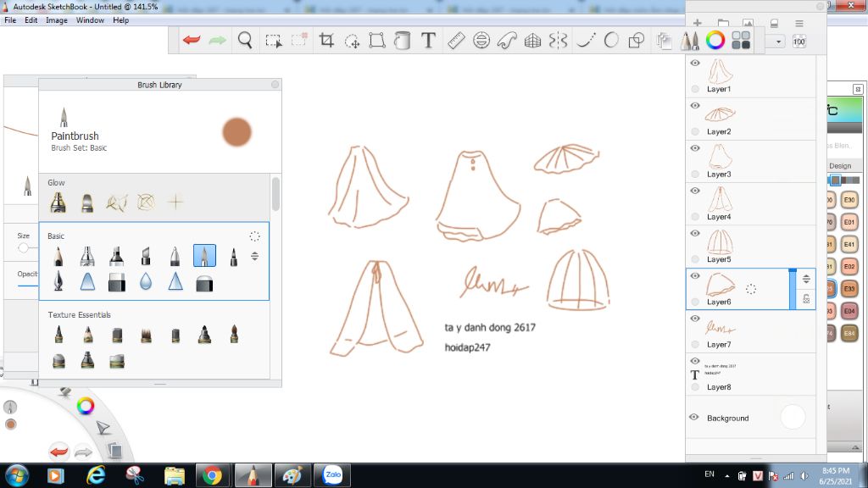The width and height of the screenshot is (868, 488).
Task: Toggle the Symmetry tool
Action: point(559,41)
